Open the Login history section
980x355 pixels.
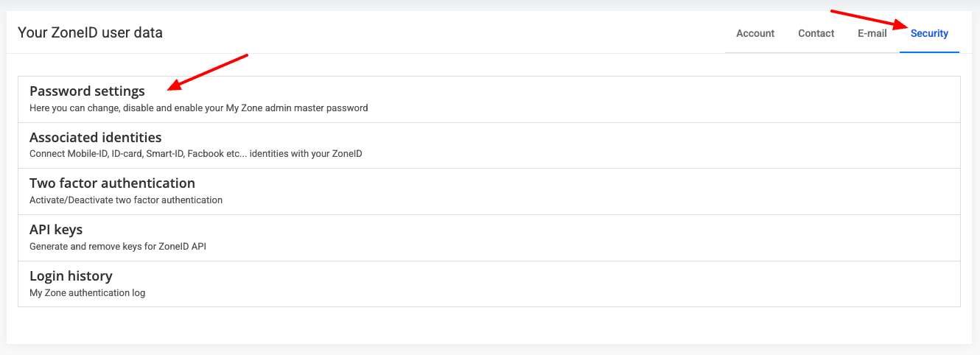click(71, 276)
